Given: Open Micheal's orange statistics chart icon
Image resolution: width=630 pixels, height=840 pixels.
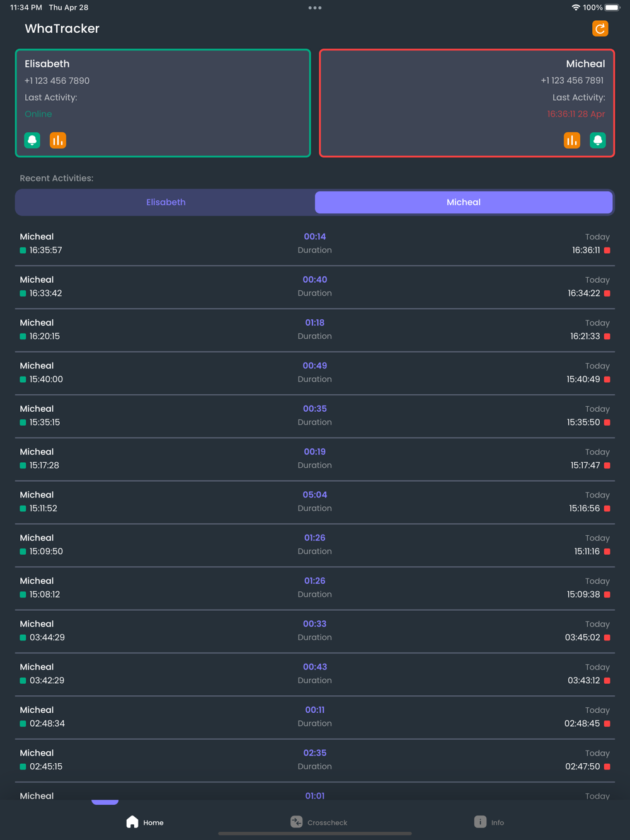Looking at the screenshot, I should click(x=572, y=140).
